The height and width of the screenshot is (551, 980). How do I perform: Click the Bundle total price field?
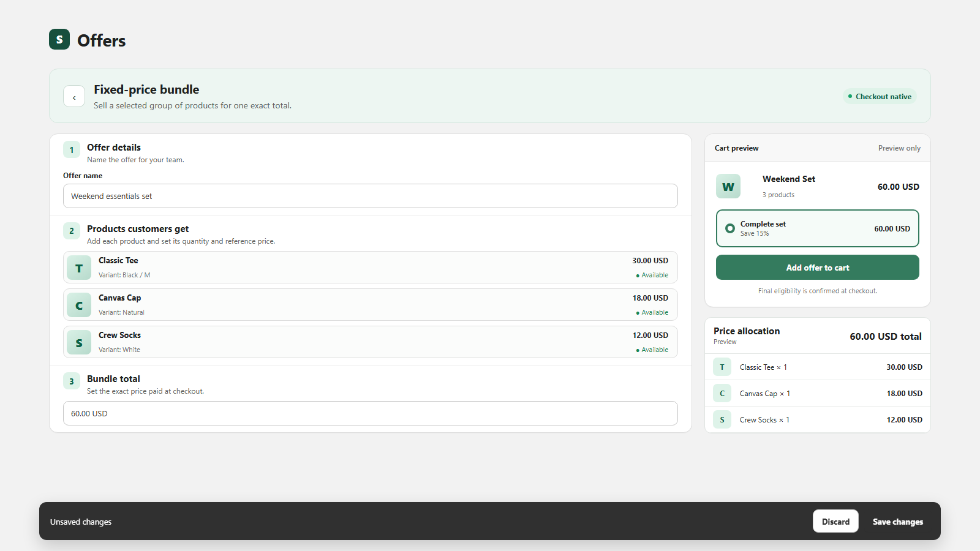(x=371, y=413)
